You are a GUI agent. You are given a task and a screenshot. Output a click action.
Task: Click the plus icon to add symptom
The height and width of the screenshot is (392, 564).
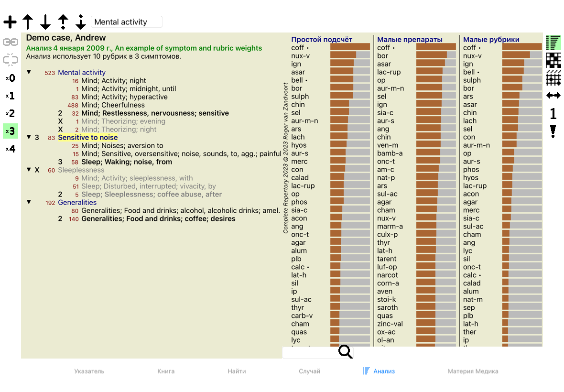coord(10,22)
